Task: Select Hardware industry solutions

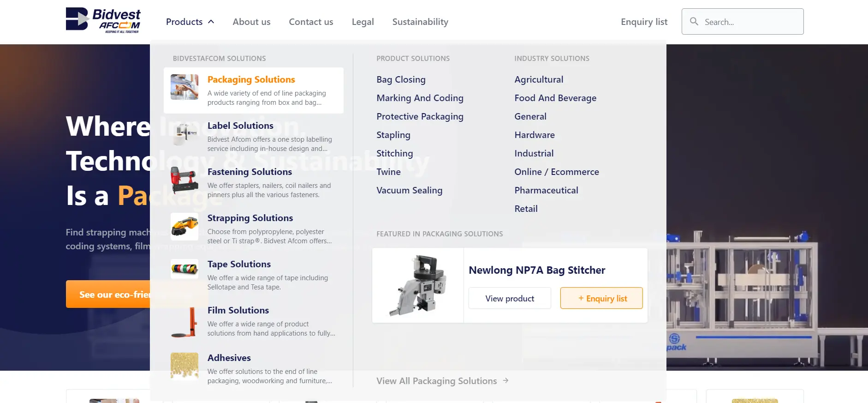Action: coord(535,135)
